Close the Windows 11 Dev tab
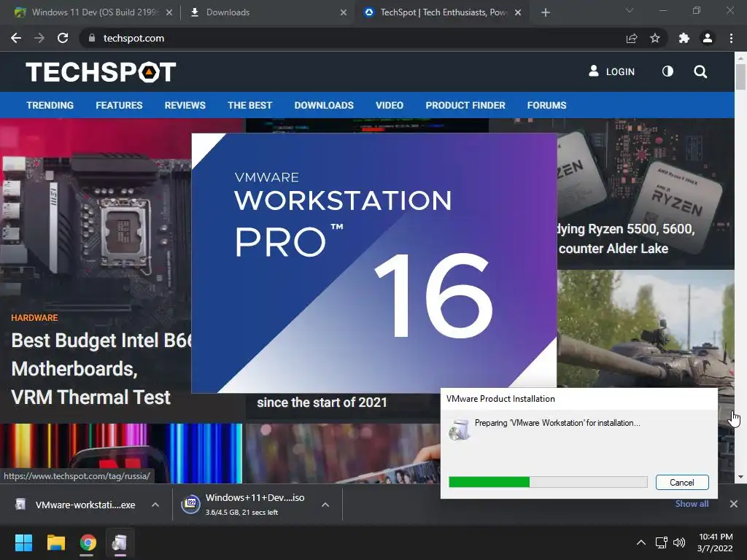 (169, 12)
